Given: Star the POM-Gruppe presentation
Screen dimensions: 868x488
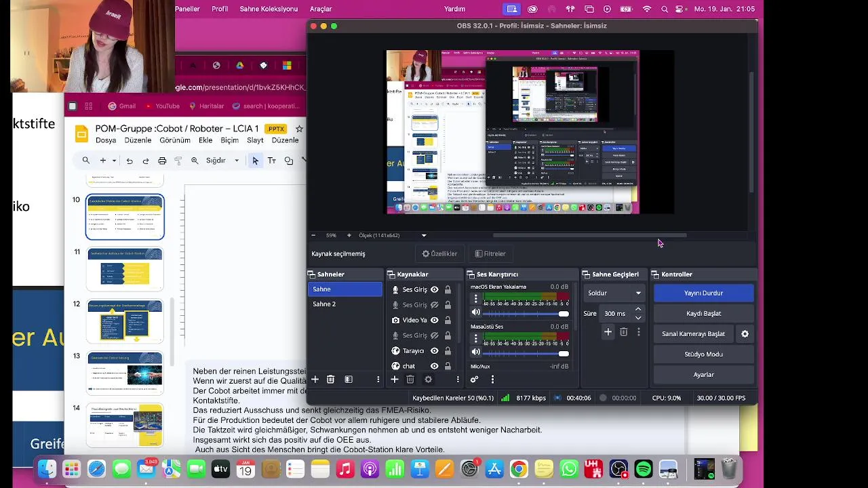Looking at the screenshot, I should click(x=299, y=129).
